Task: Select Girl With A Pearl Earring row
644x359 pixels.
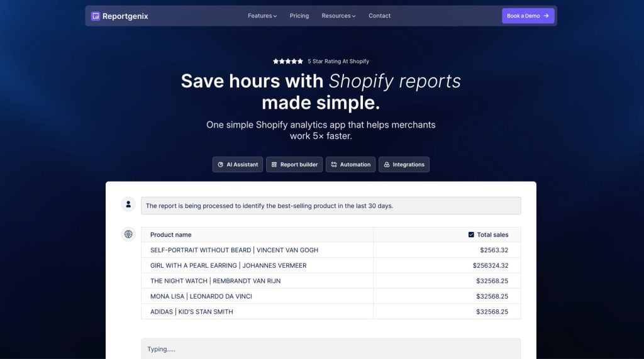Action: click(x=331, y=265)
